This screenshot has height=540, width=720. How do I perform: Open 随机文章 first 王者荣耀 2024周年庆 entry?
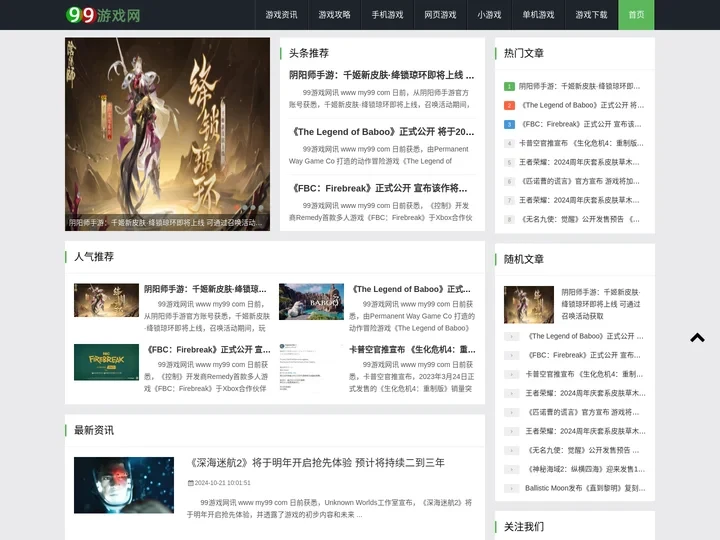(585, 394)
